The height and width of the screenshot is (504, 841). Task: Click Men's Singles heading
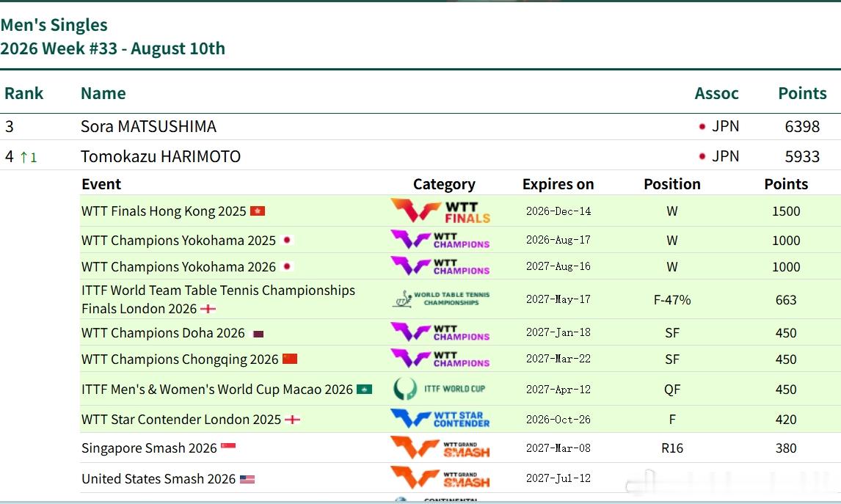(54, 25)
